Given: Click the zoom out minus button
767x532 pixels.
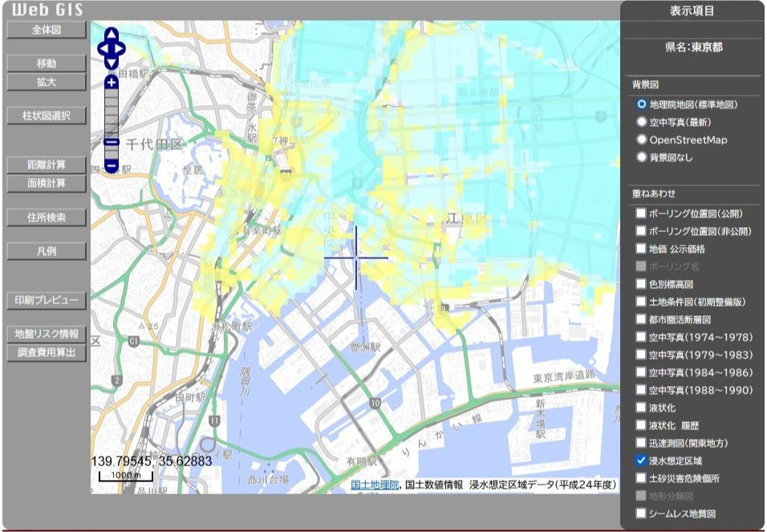Looking at the screenshot, I should pyautogui.click(x=112, y=166).
